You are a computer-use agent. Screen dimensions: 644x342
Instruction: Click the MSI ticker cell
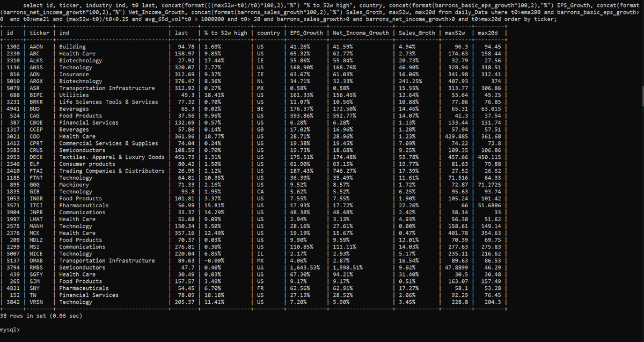pos(35,247)
